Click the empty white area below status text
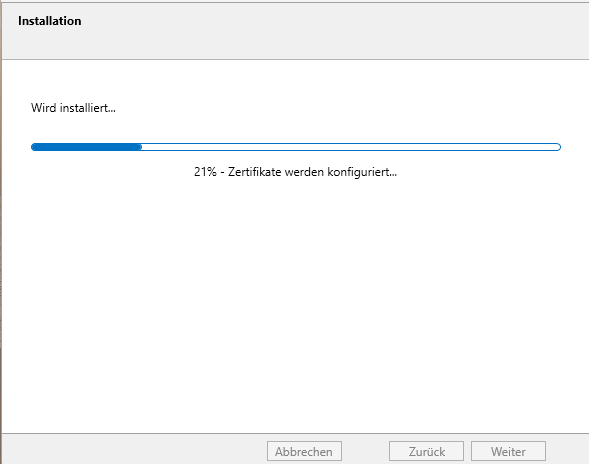Screen dimensions: 589x464 point(295,301)
